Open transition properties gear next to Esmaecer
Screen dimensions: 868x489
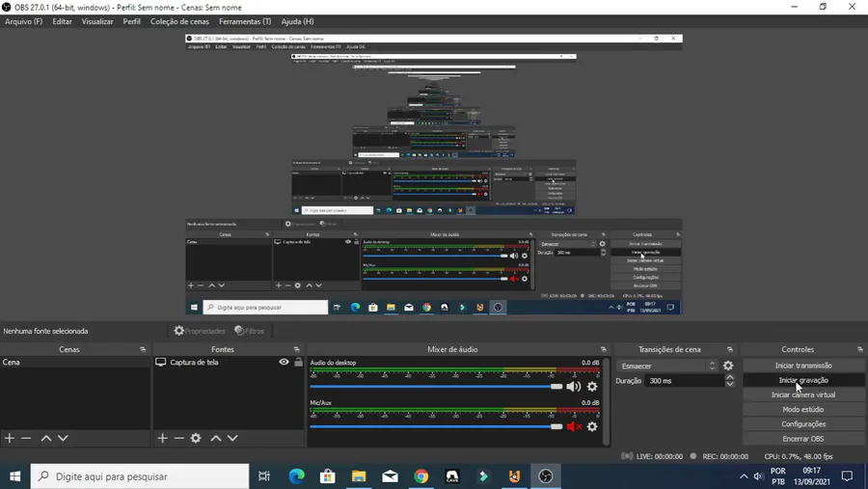coord(728,366)
